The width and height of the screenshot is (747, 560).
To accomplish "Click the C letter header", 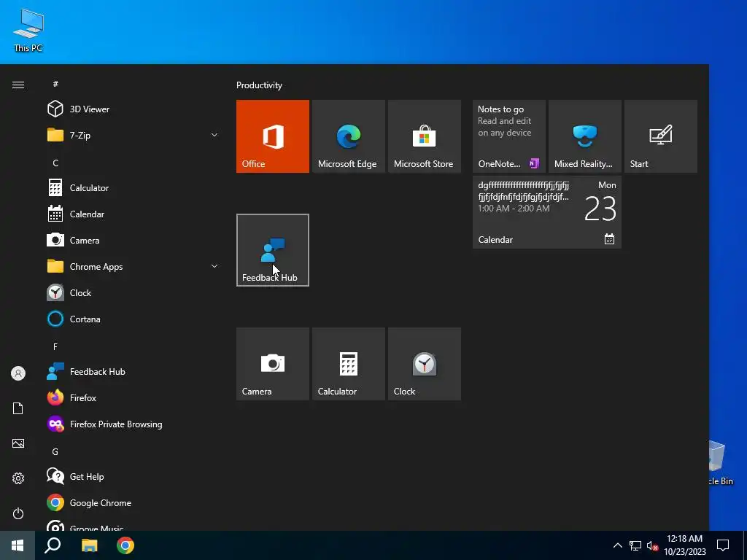I will 55,163.
